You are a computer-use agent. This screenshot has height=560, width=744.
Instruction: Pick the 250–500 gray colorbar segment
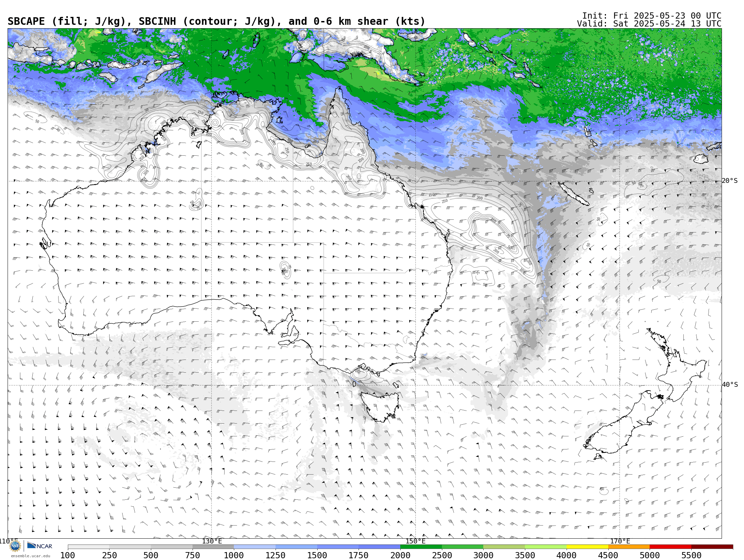tap(130, 547)
